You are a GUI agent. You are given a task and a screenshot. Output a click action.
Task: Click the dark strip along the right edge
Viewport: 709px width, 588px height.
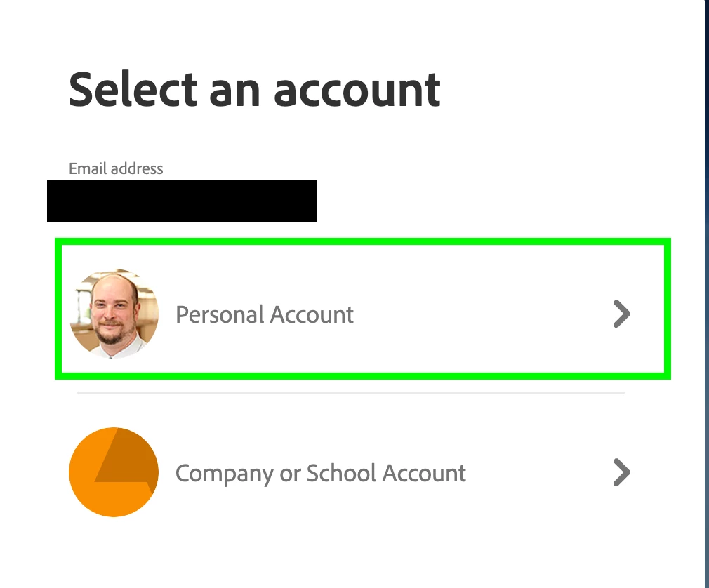[x=707, y=294]
